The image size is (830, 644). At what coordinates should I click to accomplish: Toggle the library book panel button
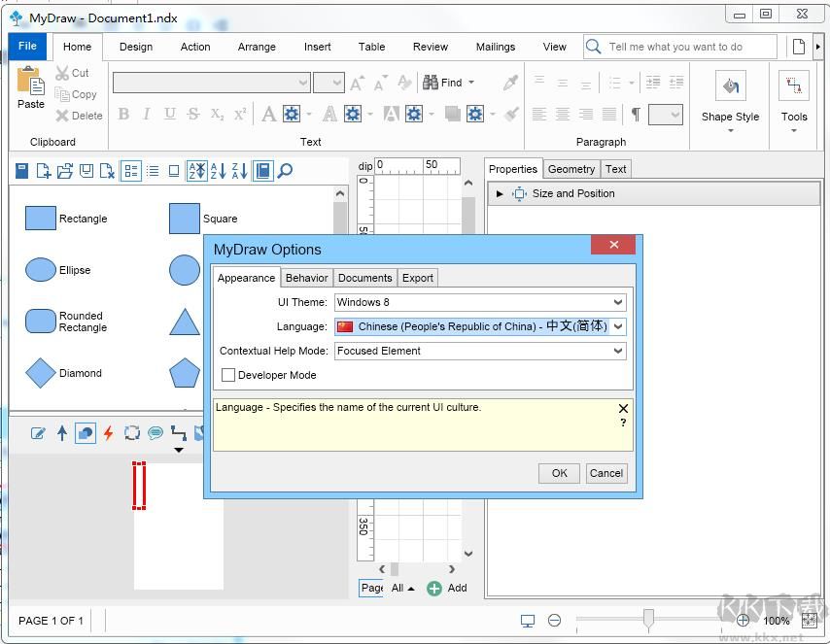262,171
